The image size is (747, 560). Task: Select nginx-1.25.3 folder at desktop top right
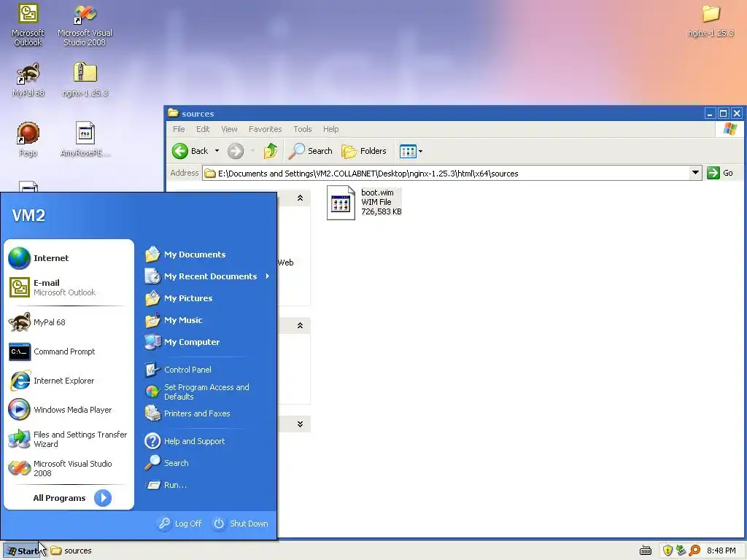click(711, 21)
